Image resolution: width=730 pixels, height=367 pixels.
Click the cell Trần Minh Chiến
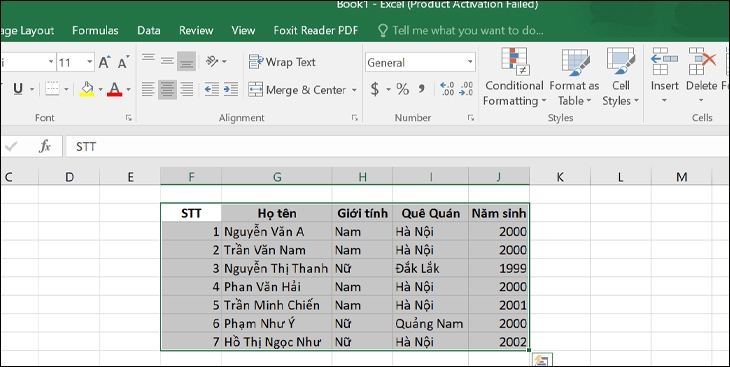(x=277, y=306)
